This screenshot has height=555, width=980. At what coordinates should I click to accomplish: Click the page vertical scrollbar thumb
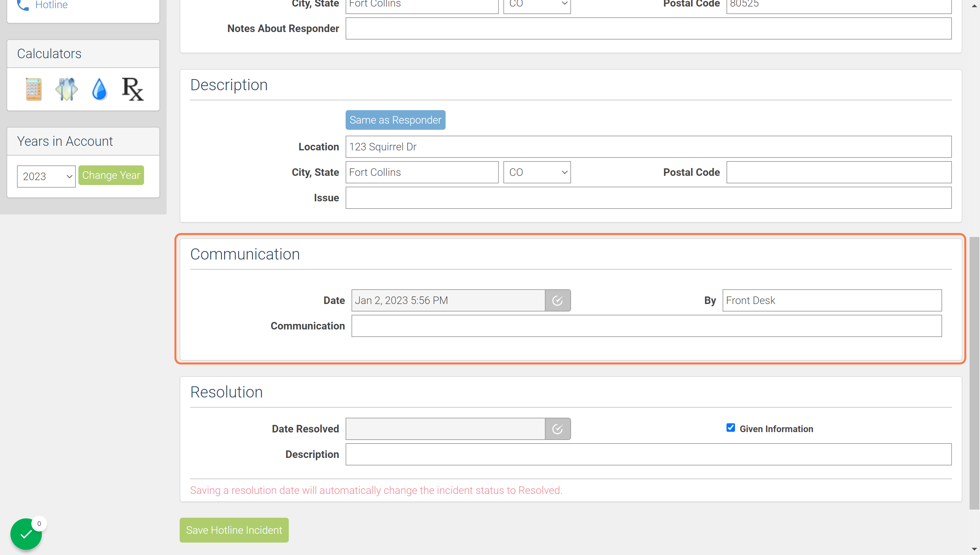[x=974, y=373]
